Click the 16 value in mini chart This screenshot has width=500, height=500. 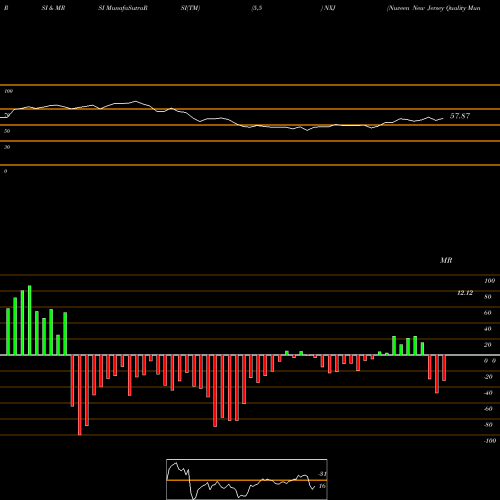click(x=322, y=486)
